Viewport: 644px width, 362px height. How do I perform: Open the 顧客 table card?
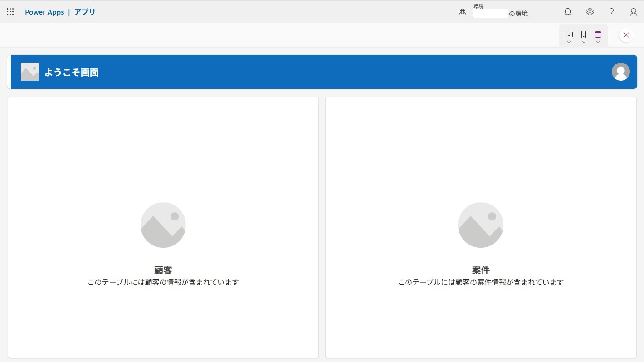(163, 227)
